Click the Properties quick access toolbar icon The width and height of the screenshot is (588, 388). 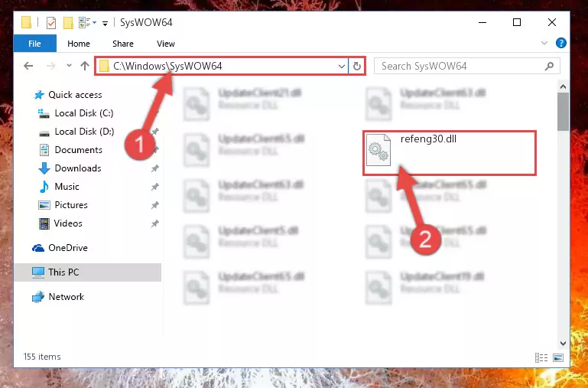click(51, 23)
